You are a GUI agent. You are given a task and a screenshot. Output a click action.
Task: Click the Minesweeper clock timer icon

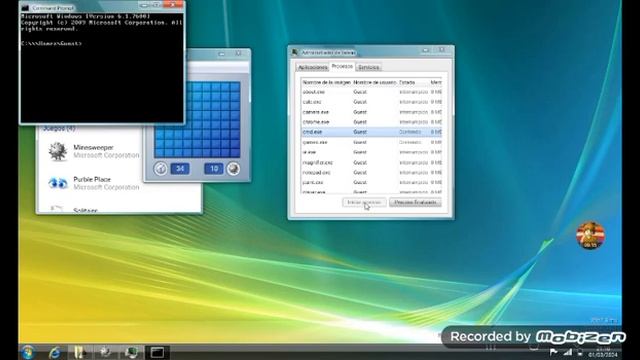coord(160,169)
